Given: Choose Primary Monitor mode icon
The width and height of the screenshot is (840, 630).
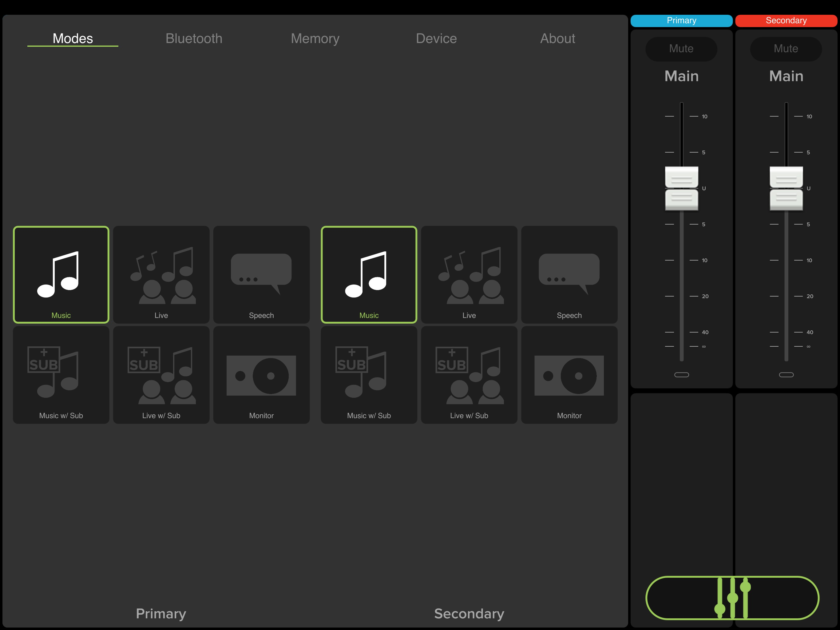Looking at the screenshot, I should [261, 375].
